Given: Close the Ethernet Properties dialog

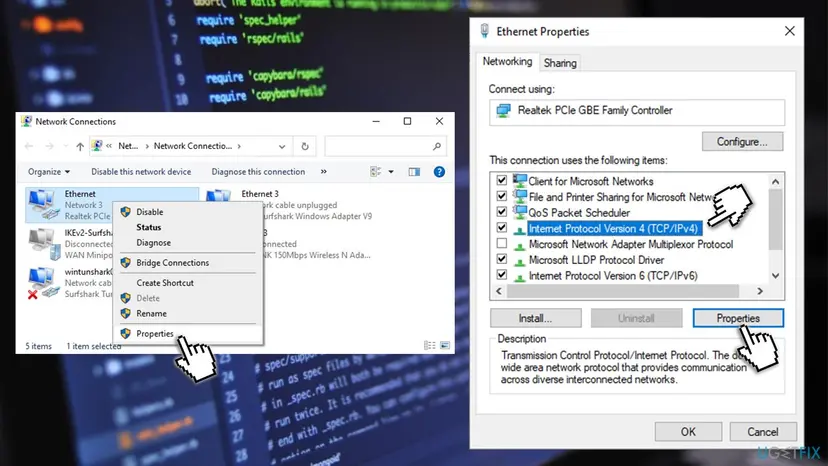Looking at the screenshot, I should click(789, 31).
